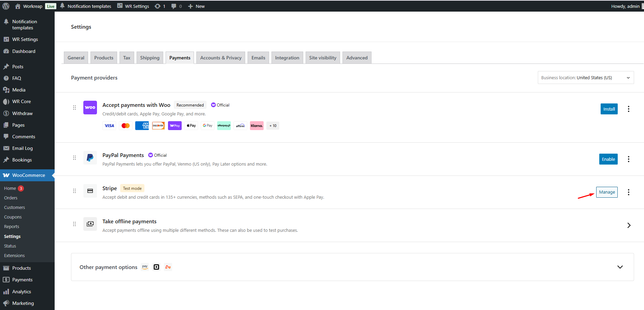Open Orders in WooCommerce submenu
The height and width of the screenshot is (310, 644).
11,198
